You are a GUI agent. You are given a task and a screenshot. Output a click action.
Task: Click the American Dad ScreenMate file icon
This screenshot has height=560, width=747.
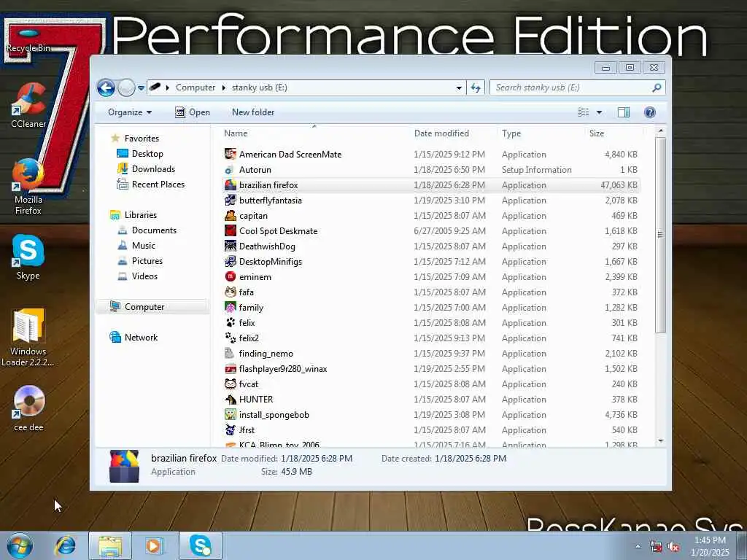pos(231,154)
